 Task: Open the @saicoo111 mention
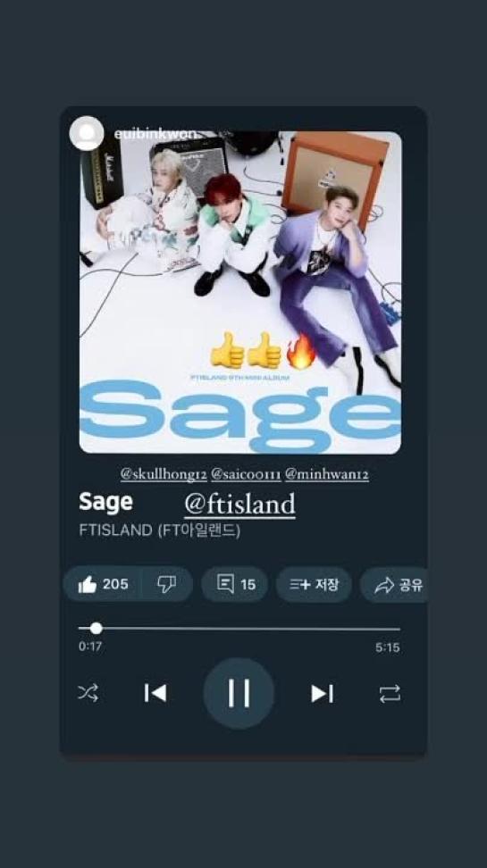click(x=246, y=474)
